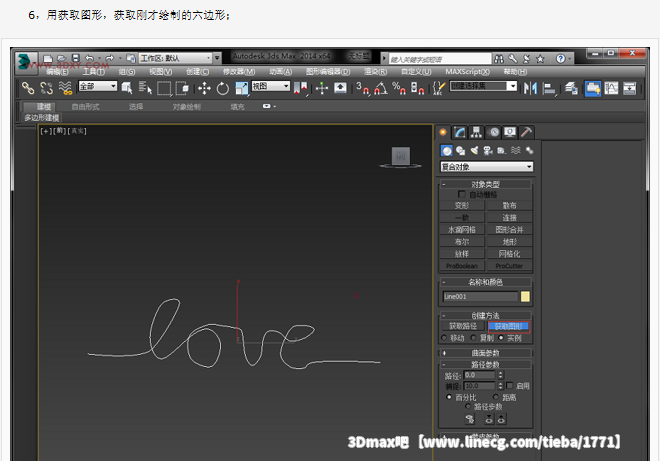Viewport: 660px width, 461px height.
Task: Select the Link tool in main toolbar
Action: (28, 88)
